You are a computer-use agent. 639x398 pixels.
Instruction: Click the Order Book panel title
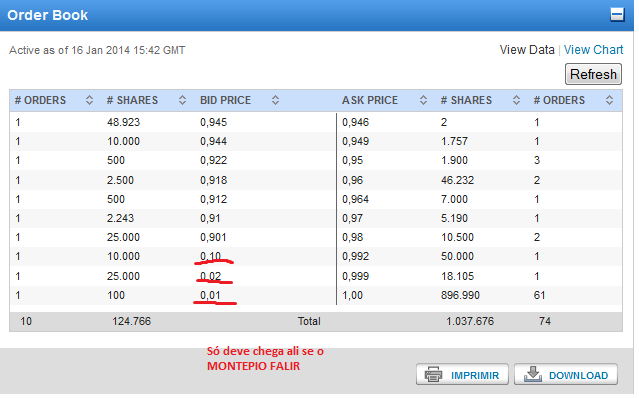pos(47,15)
